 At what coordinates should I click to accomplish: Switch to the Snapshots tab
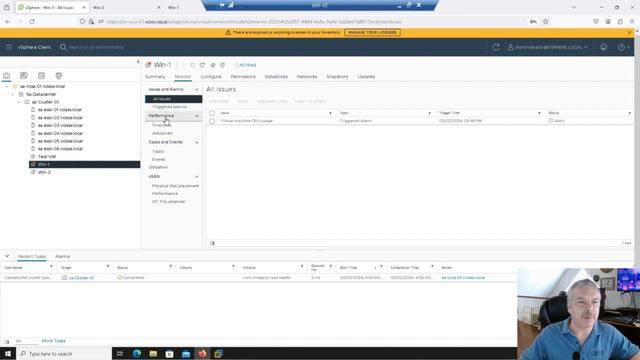pos(337,77)
